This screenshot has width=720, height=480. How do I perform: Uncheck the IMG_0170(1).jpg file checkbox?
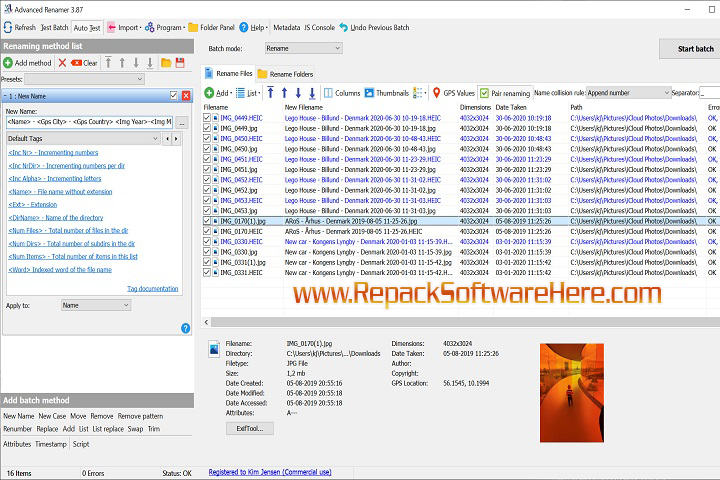point(207,220)
